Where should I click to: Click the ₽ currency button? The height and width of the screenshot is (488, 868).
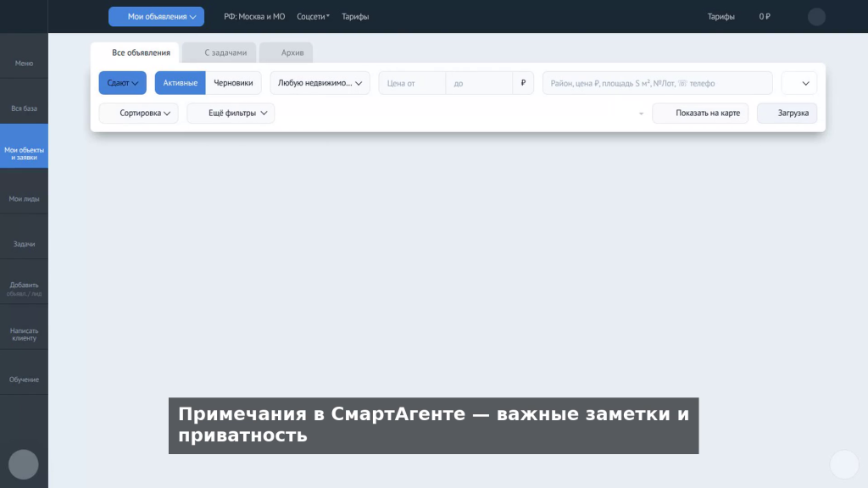pos(523,83)
